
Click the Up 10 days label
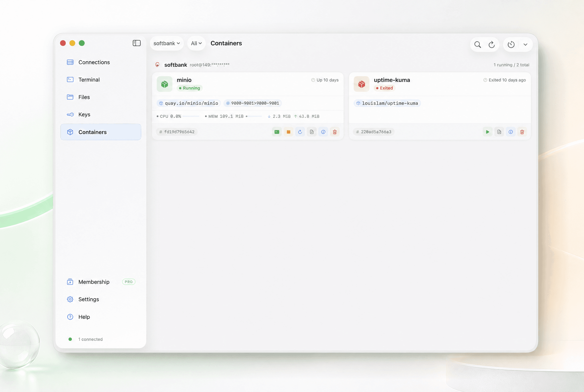coord(325,80)
